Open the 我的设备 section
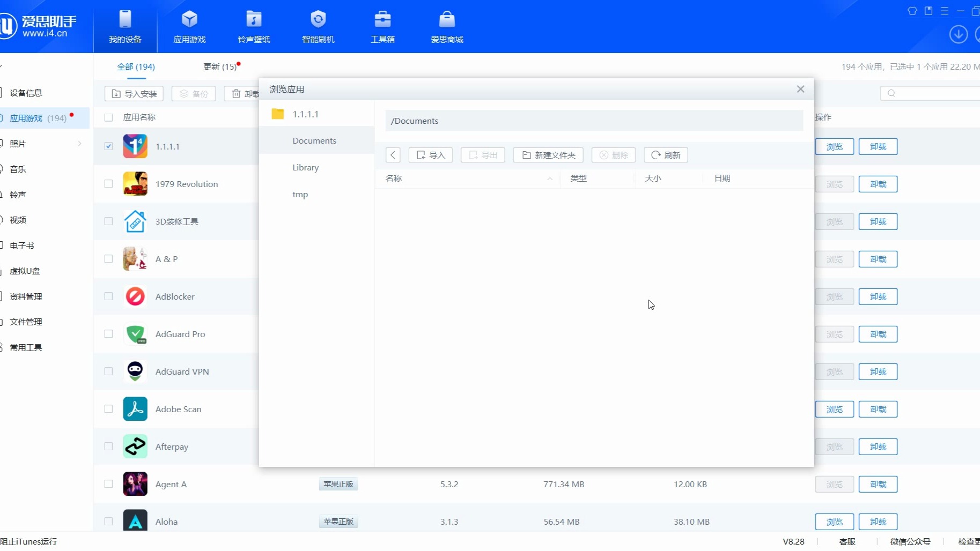The width and height of the screenshot is (980, 551). pyautogui.click(x=125, y=27)
